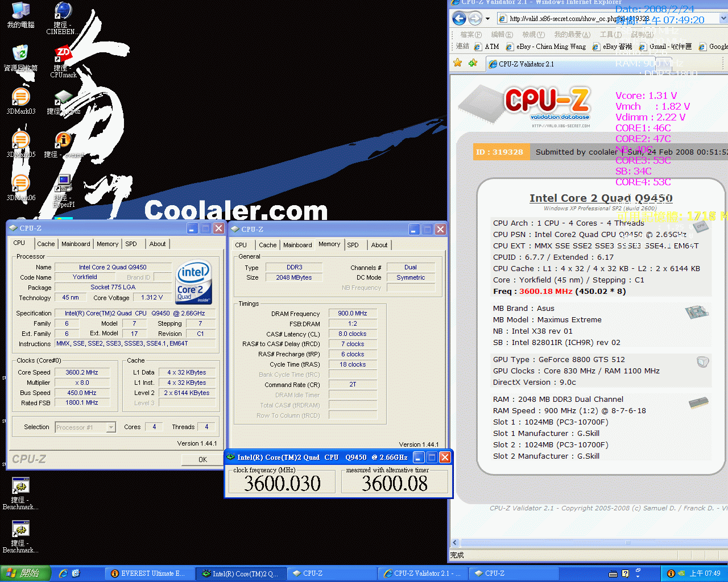Open the 檔案(F) menu in Internet Explorer
Screen dimensions: 728x582
(470, 35)
